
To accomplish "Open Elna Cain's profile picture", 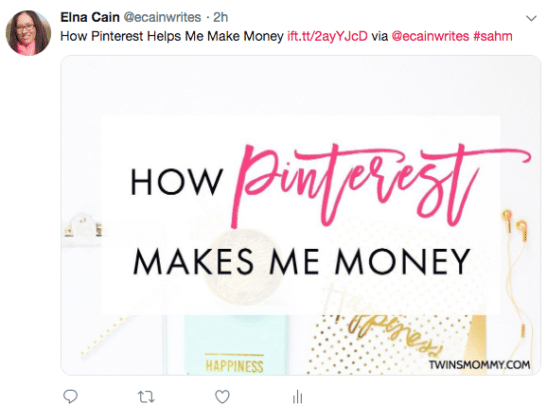I will 29,33.
